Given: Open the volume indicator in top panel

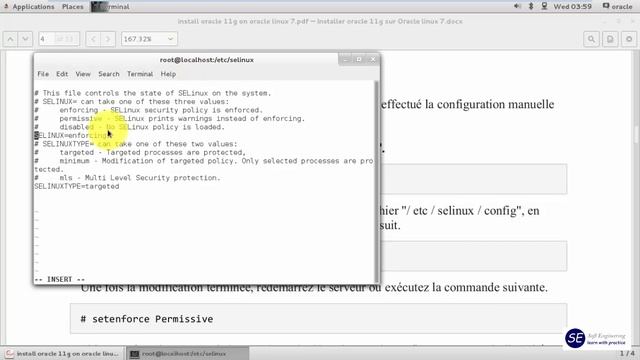Looking at the screenshot, I should [517, 6].
